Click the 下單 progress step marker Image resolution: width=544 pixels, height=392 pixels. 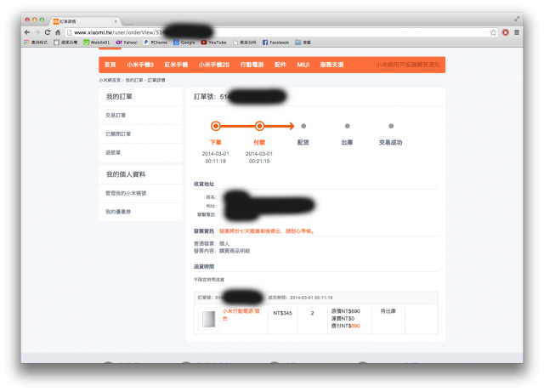[215, 126]
